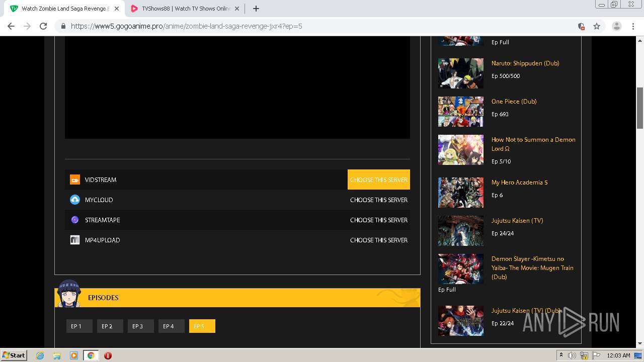This screenshot has height=362, width=644.
Task: Open One Piece (Dub) link
Action: pos(514,102)
